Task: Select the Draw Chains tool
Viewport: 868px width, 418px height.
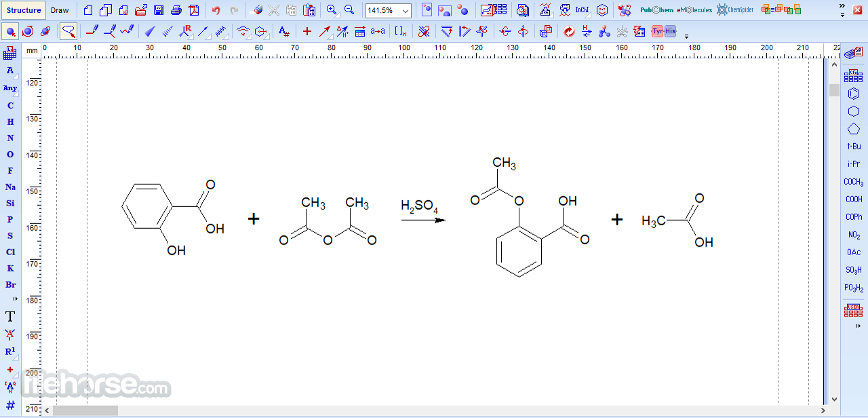Action: coord(127,31)
